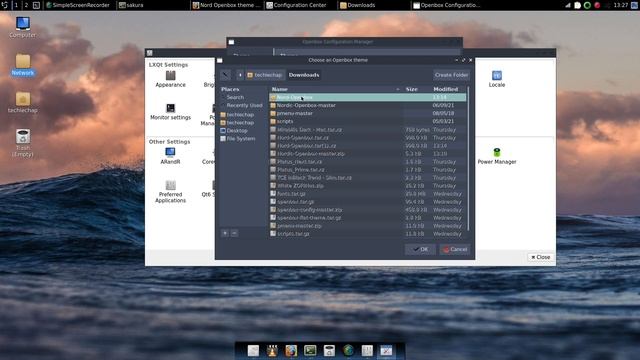Viewport: 640px width, 360px height.
Task: Open the globe browser icon in the dock
Action: (x=348, y=351)
